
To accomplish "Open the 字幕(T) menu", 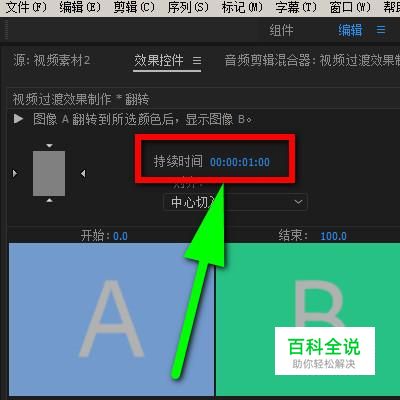I will pos(296,7).
